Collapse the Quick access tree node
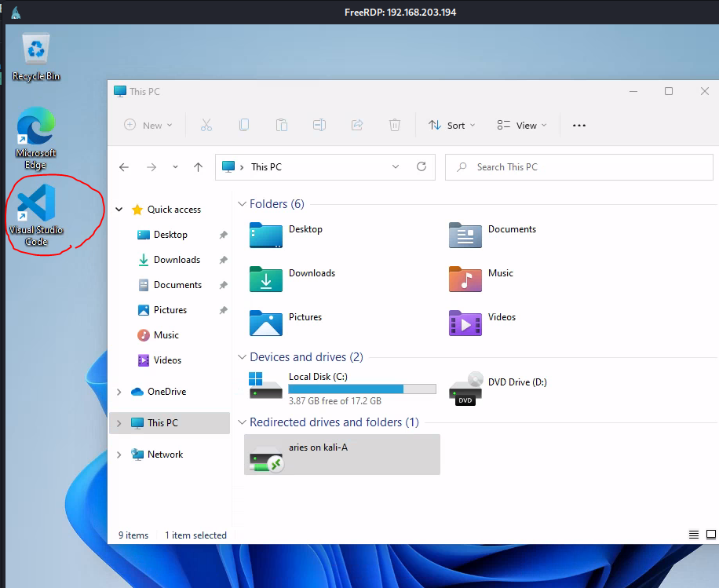 click(x=119, y=210)
